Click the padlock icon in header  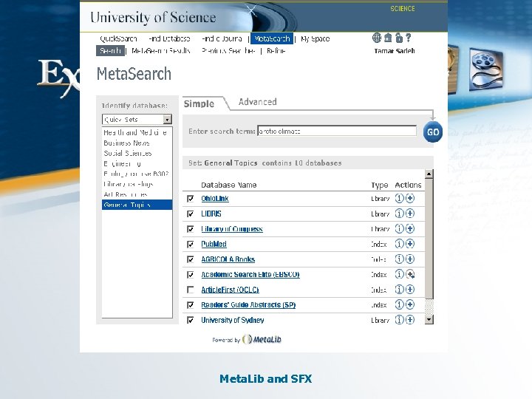399,38
